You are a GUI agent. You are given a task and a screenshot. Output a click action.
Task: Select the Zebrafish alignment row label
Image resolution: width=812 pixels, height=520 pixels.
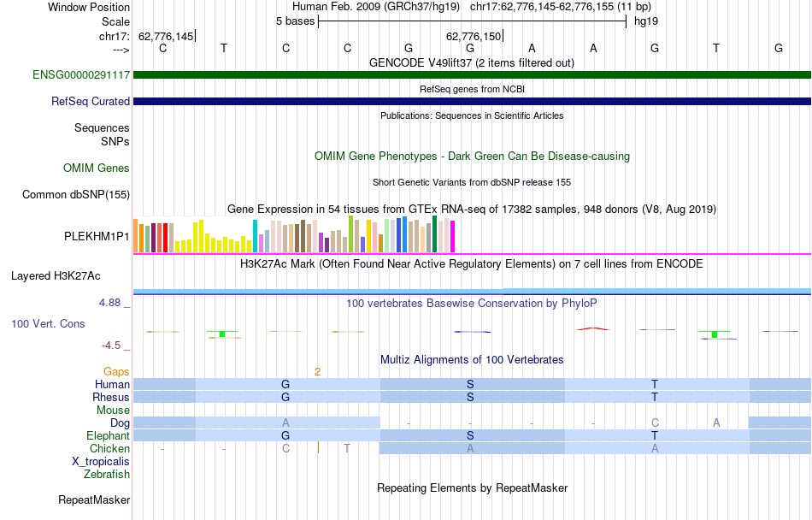[x=107, y=474]
